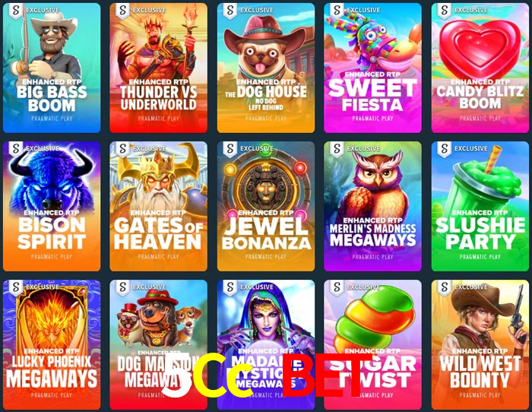Open the Candy Blitz Boom tile
This screenshot has width=532, height=412.
pyautogui.click(x=480, y=68)
